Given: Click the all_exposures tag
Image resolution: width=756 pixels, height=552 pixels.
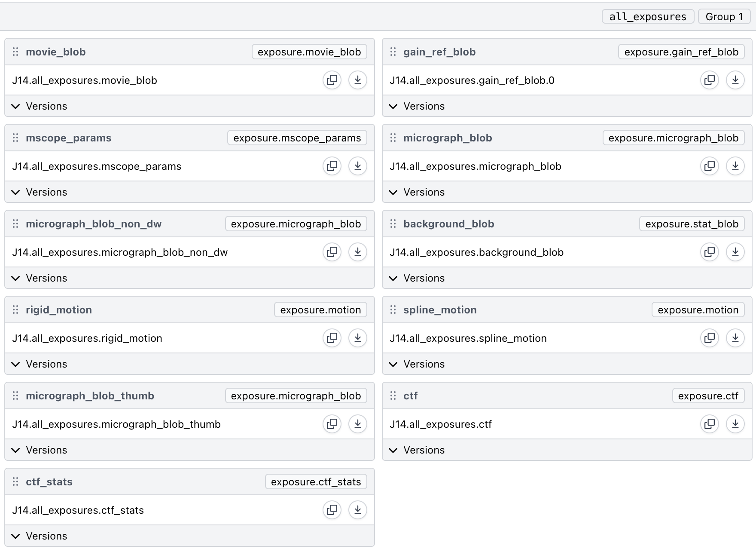Looking at the screenshot, I should [648, 17].
